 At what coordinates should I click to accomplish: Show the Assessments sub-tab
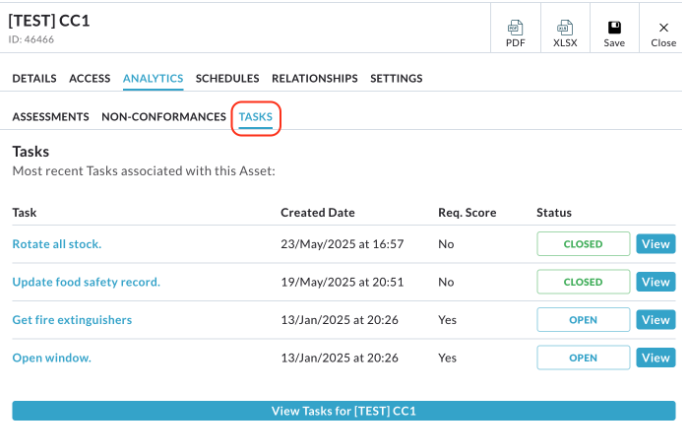[x=50, y=117]
